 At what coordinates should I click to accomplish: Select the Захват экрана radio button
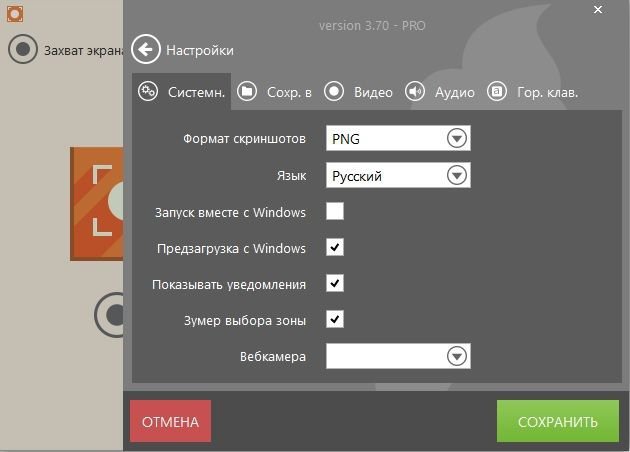(23, 49)
